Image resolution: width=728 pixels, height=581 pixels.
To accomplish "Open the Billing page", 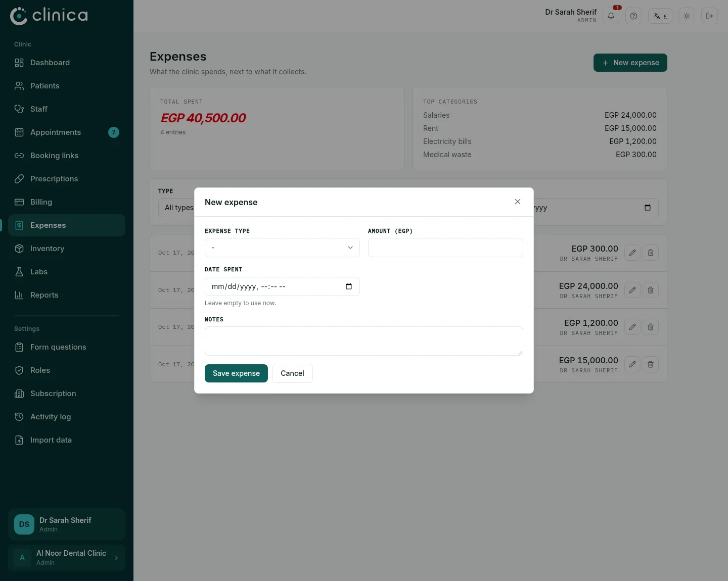I will 67,202.
